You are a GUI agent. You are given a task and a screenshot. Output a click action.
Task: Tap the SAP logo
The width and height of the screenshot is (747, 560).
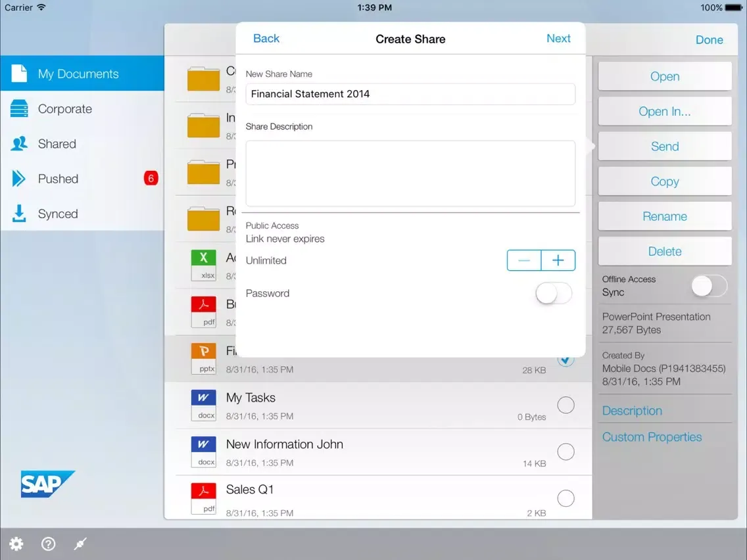tap(47, 484)
